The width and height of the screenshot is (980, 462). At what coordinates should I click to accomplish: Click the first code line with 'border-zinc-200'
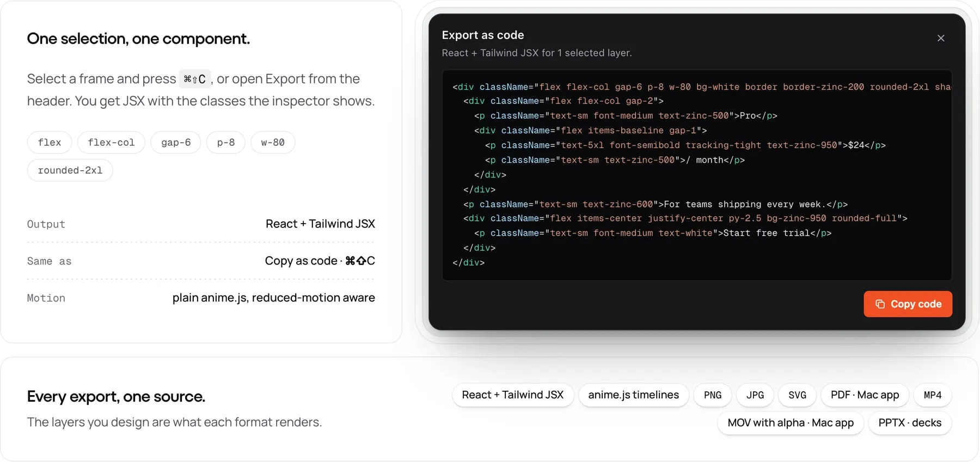[702, 87]
